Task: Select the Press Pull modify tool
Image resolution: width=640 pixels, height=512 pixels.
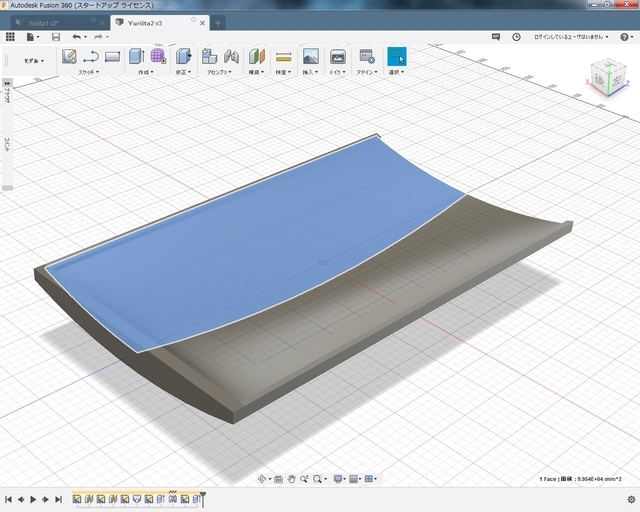Action: click(184, 56)
